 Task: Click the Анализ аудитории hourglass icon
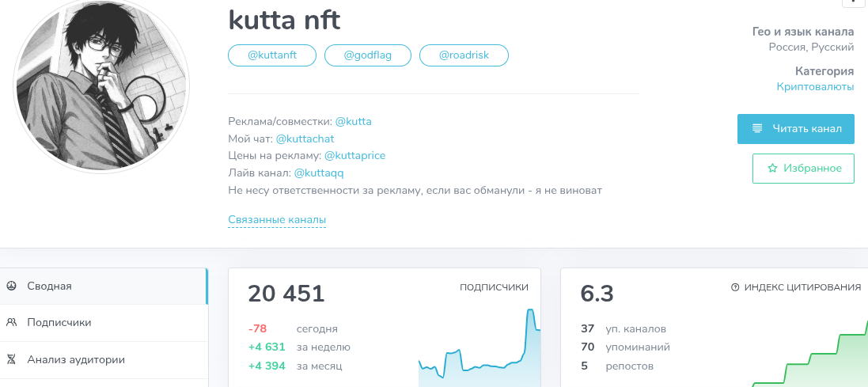(x=11, y=359)
